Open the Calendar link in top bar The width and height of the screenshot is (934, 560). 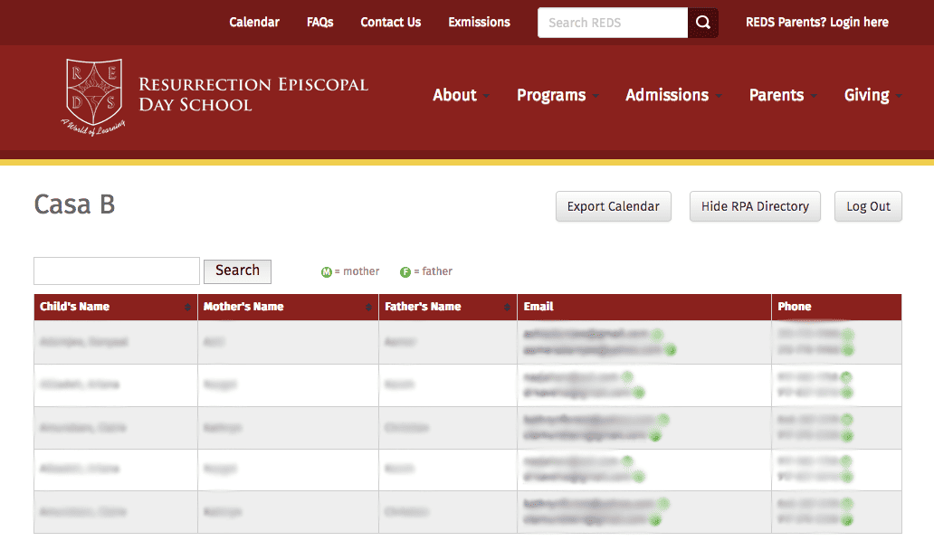click(x=254, y=22)
